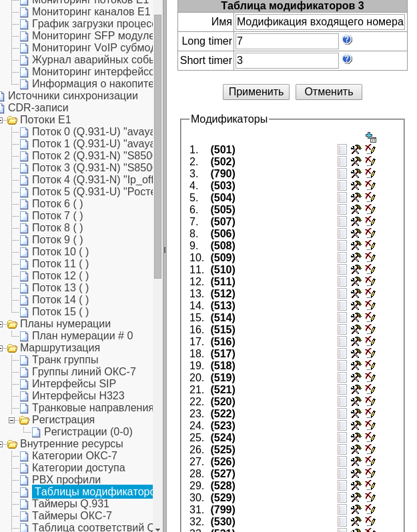Open list sheet icon for modifier (514)
Screen dimensions: 417x532
click(x=342, y=317)
